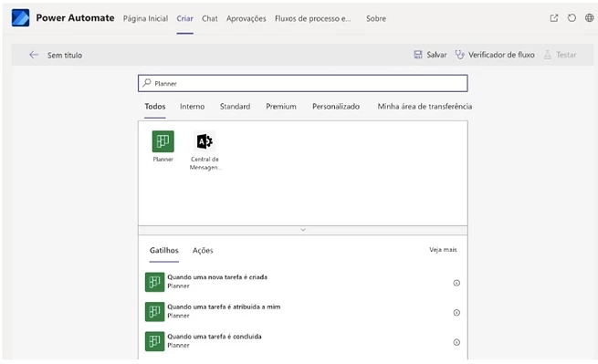
Task: Click the Verificador de fluxo button label
Action: 501,55
